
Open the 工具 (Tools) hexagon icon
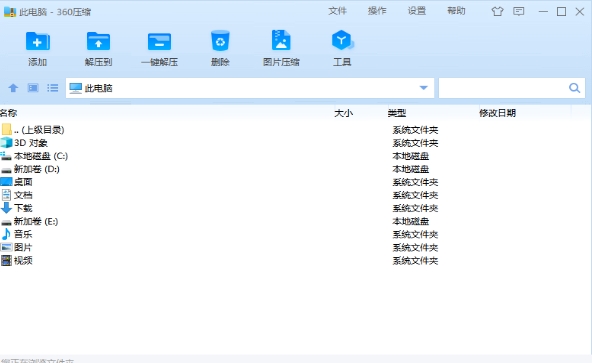pyautogui.click(x=342, y=40)
